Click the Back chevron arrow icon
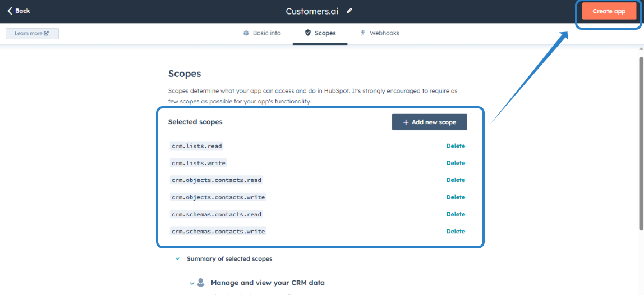 click(x=10, y=11)
